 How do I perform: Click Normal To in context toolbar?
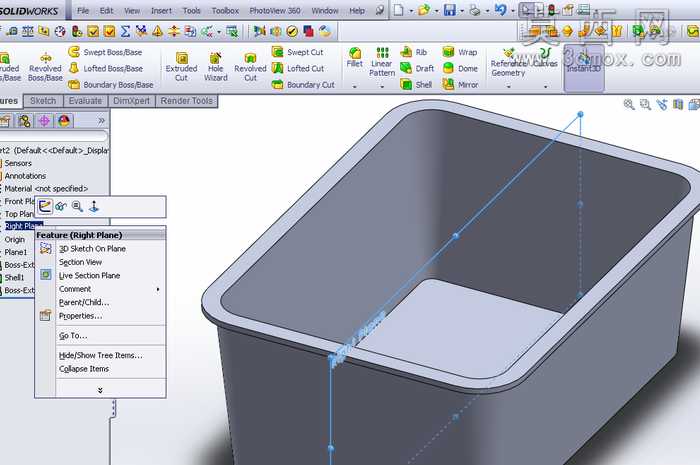point(94,206)
